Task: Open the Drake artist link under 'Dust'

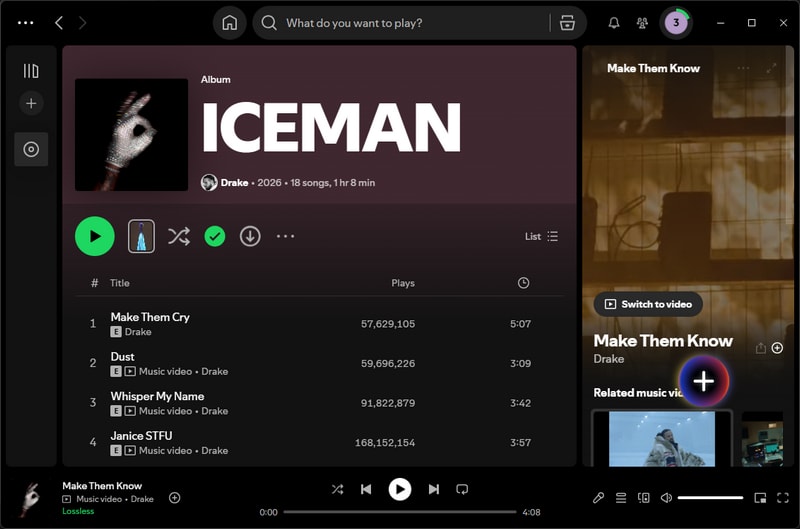Action: click(x=215, y=371)
